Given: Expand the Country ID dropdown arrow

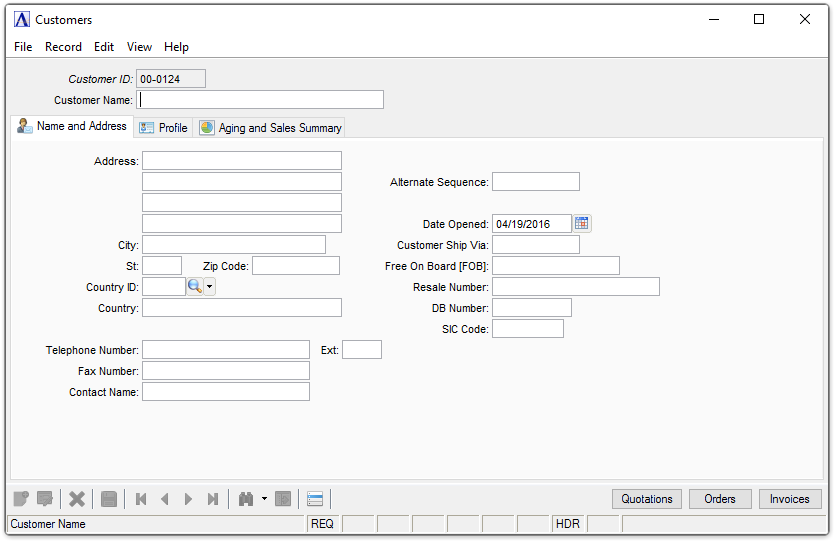Looking at the screenshot, I should pos(210,287).
